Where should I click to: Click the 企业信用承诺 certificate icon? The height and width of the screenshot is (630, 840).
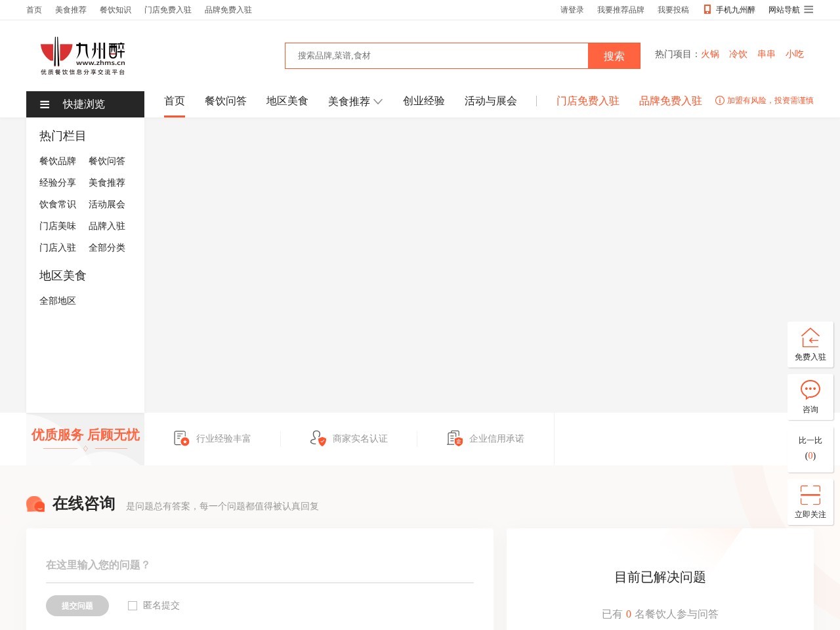pos(454,438)
